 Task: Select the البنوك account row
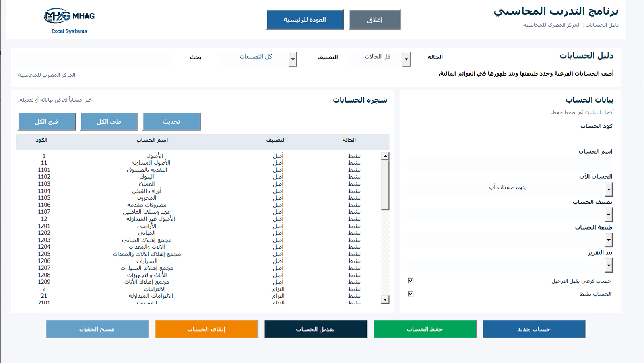point(199,177)
